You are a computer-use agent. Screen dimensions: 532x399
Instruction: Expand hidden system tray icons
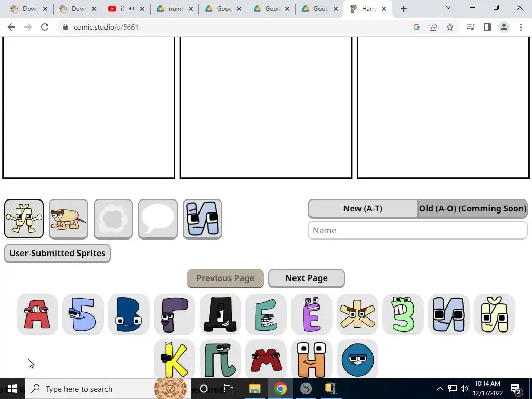[x=440, y=389]
